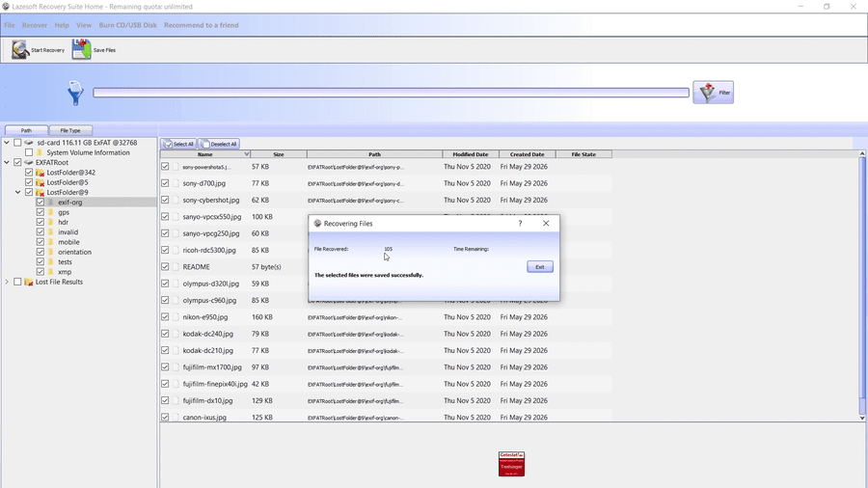Image resolution: width=868 pixels, height=488 pixels.
Task: Uncheck LostFolder@342 checkbox
Action: [x=29, y=173]
